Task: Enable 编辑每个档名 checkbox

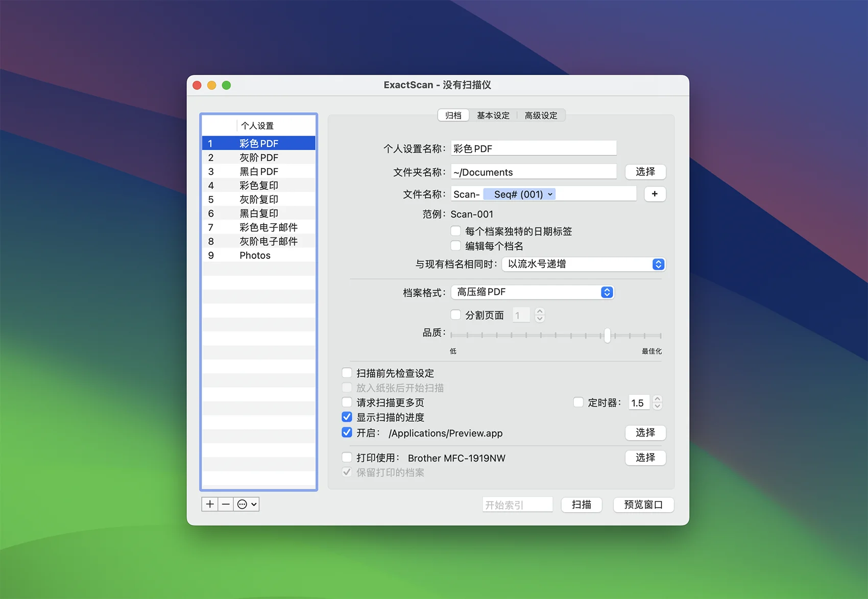Action: pos(456,246)
